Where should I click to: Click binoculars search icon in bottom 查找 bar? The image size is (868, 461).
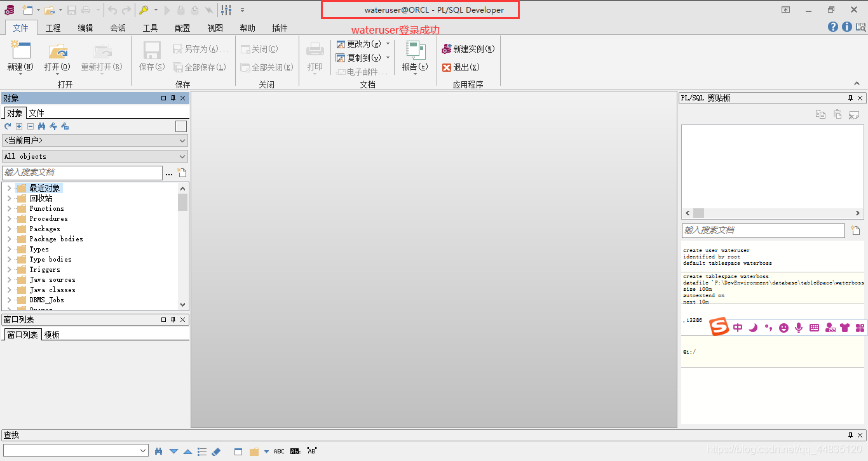[159, 451]
